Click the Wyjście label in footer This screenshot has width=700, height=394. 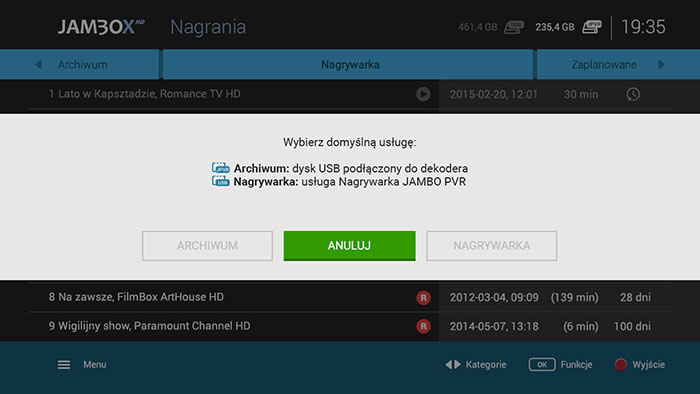648,365
